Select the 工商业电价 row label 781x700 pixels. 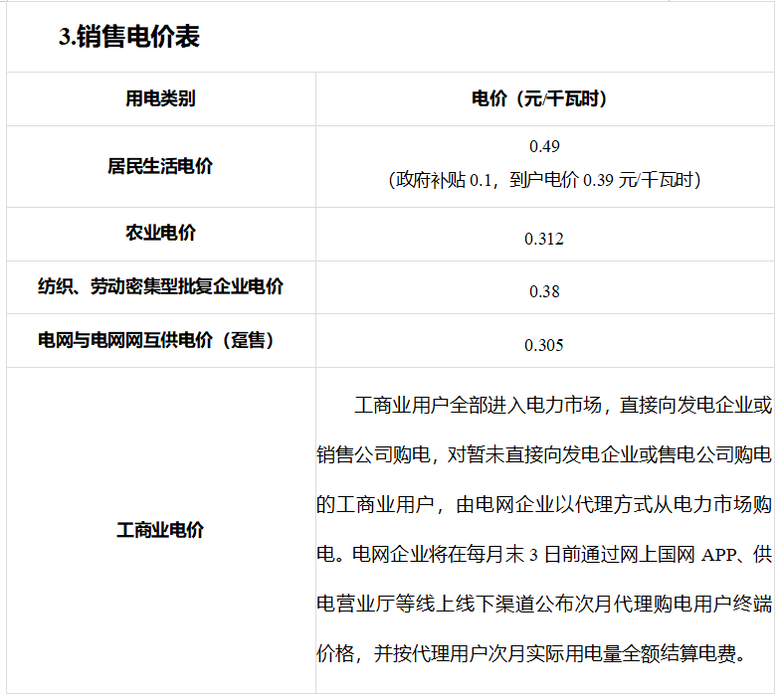[160, 530]
